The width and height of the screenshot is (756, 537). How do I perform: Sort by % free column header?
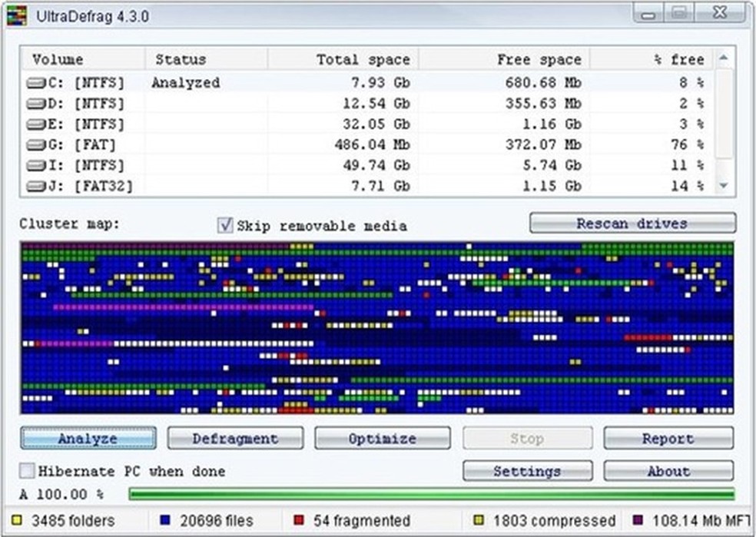652,59
